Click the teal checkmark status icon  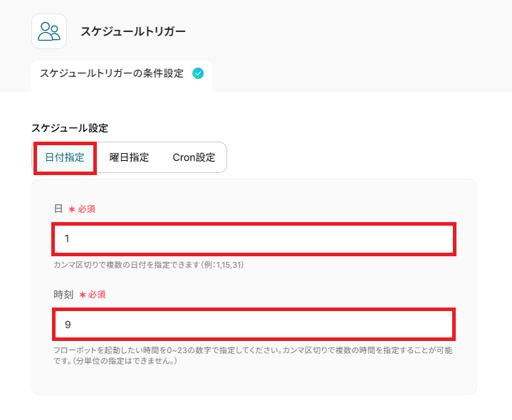(x=198, y=73)
